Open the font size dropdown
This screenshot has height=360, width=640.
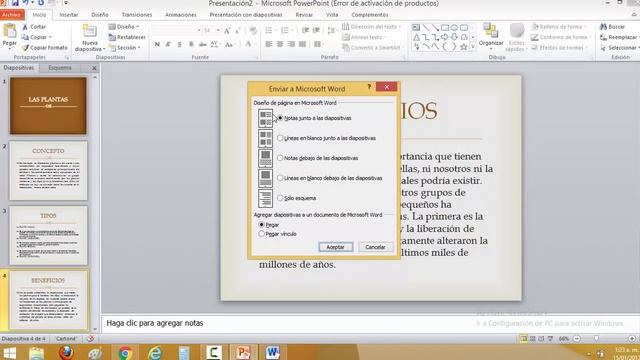(218, 31)
